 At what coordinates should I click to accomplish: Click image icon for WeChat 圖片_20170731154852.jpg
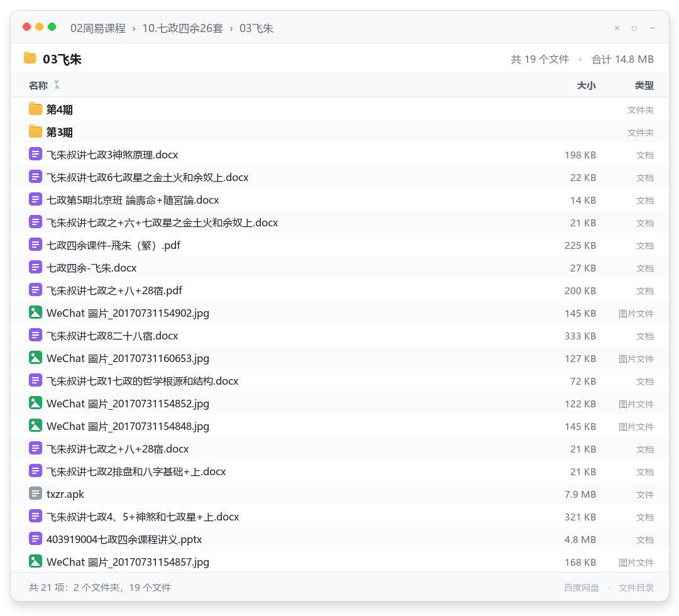(35, 404)
